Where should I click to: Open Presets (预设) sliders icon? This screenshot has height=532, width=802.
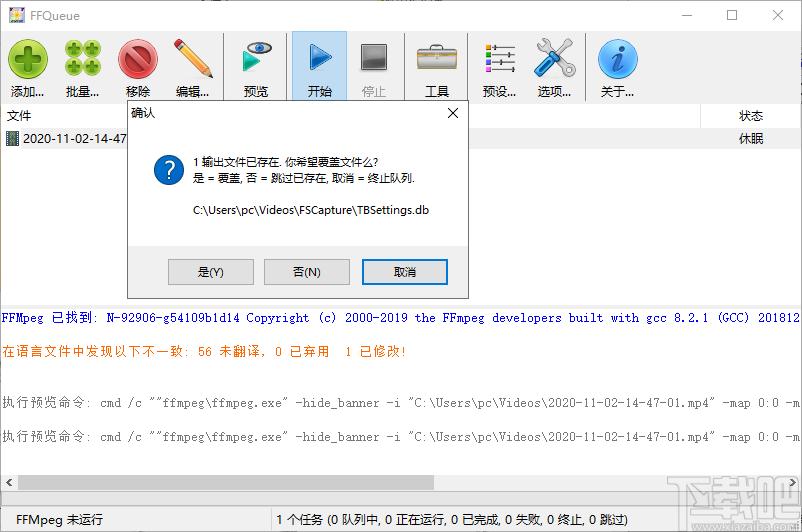(500, 58)
